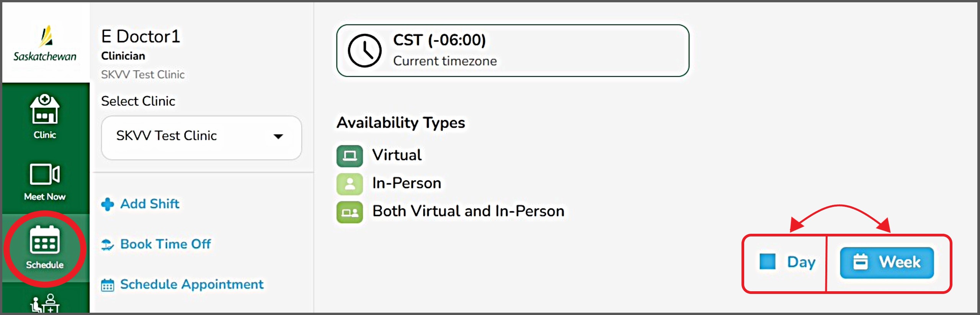Click the Book Time Off link
This screenshot has height=315, width=980.
pos(165,244)
